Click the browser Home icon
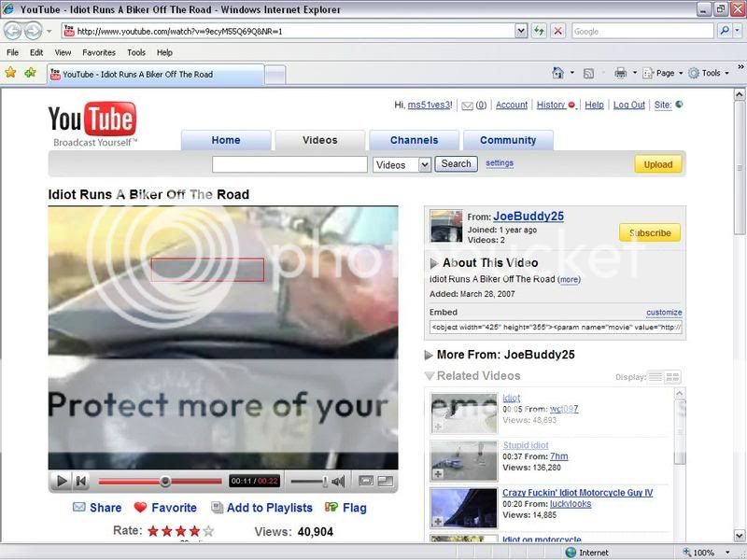The width and height of the screenshot is (747, 560). [557, 73]
